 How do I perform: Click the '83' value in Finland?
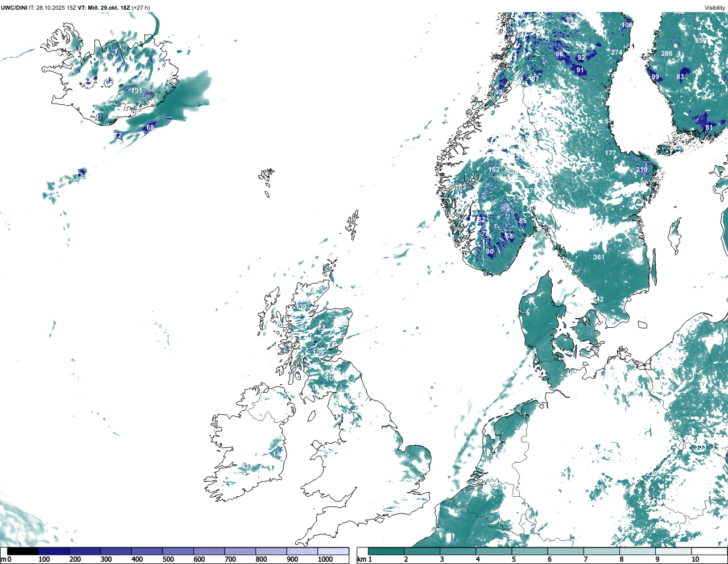click(x=681, y=77)
